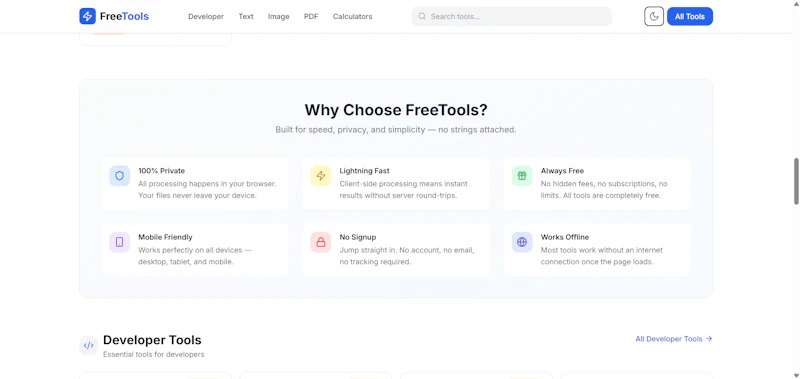
Task: Click the Developer Tools code-bracket icon
Action: (x=88, y=345)
